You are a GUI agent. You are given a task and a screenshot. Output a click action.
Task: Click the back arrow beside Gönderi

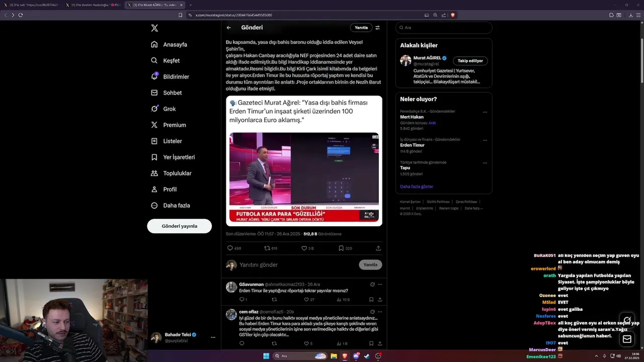[229, 28]
